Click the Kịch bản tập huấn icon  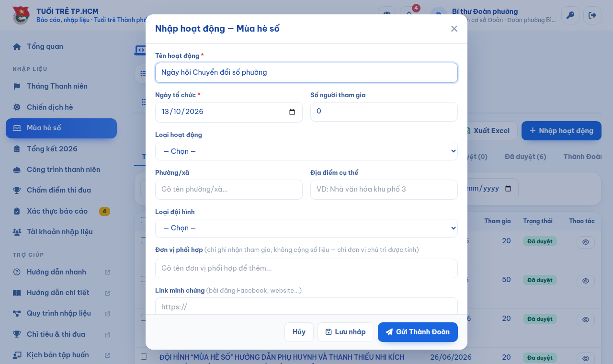pyautogui.click(x=17, y=355)
